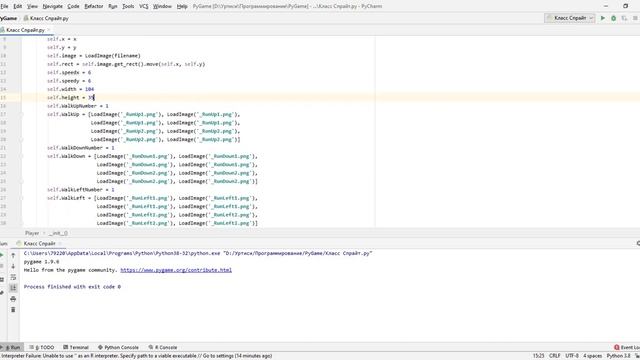Run with coverage icon in top toolbar
640x360 pixels.
[624, 18]
